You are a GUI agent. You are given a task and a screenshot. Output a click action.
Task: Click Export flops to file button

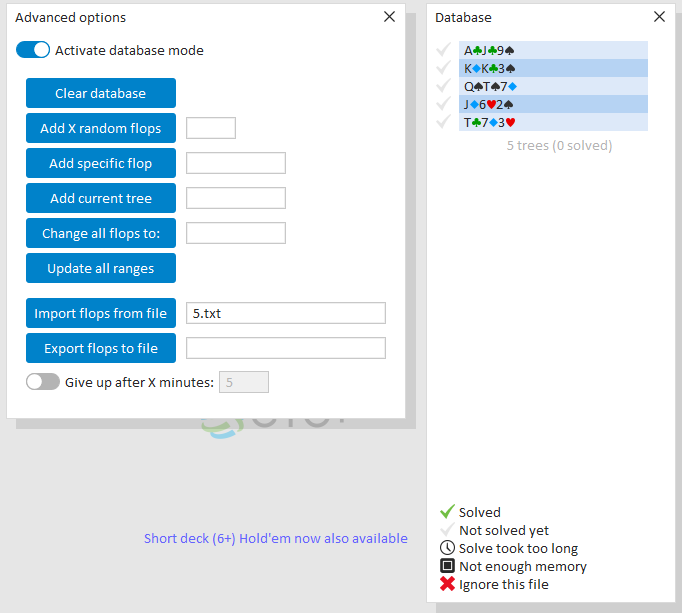101,348
